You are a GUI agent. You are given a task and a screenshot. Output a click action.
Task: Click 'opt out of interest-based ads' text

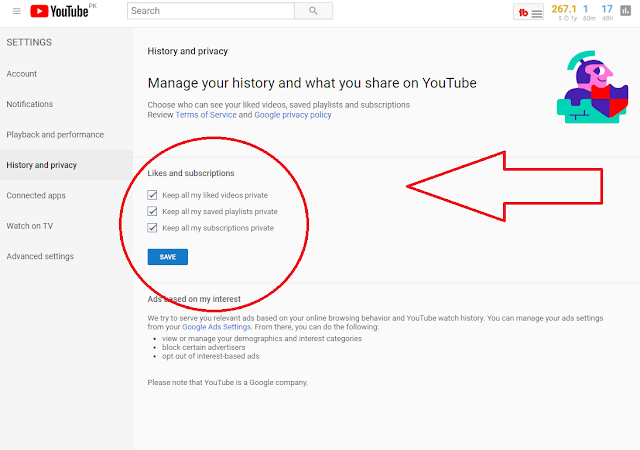tap(211, 356)
